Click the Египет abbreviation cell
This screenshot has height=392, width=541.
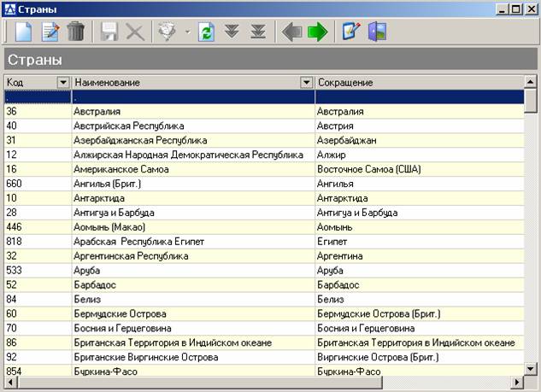420,242
